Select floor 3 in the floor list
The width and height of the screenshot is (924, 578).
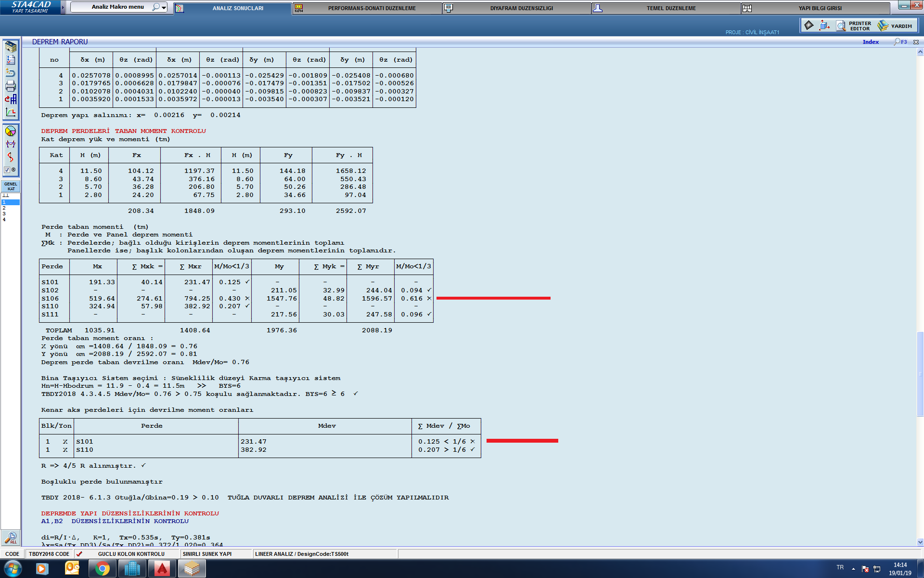pos(4,214)
